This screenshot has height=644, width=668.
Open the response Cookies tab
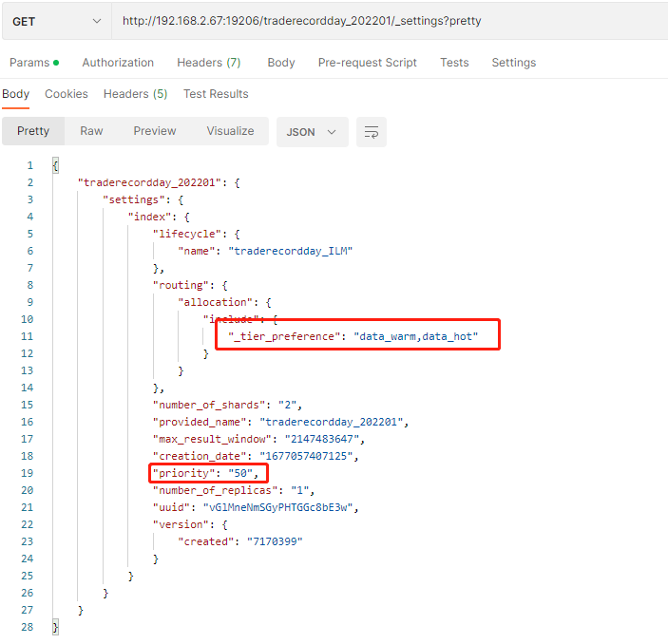click(67, 94)
